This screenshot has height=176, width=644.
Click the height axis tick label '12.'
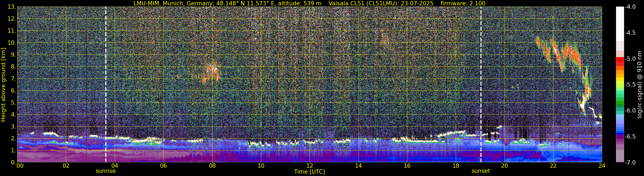12,19
